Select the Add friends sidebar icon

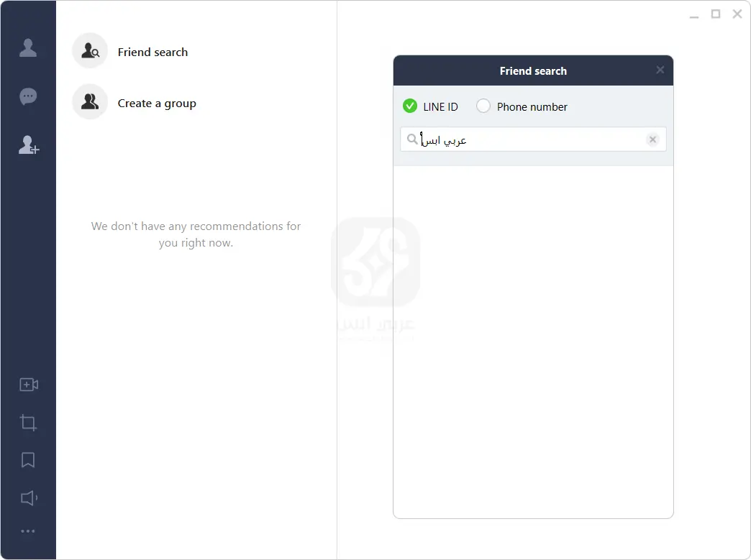tap(28, 145)
